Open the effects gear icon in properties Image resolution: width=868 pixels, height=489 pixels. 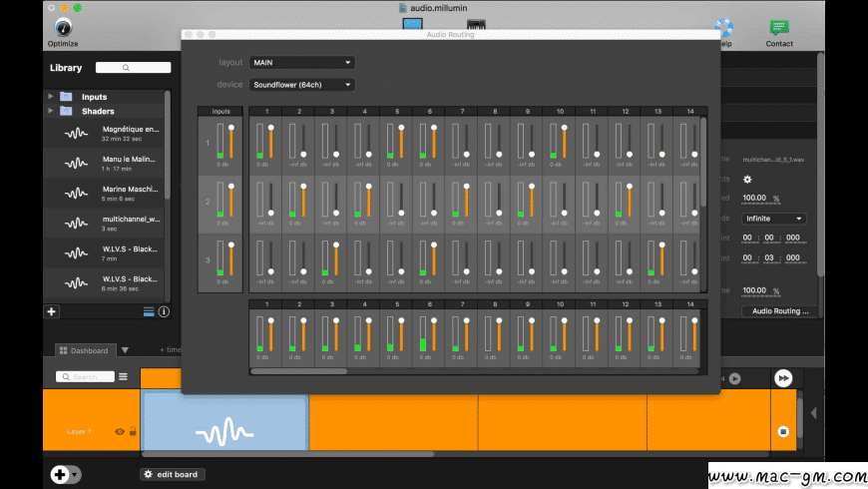coord(747,180)
